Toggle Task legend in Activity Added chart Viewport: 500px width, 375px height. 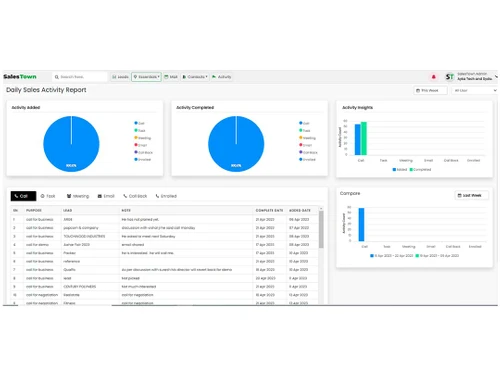[x=140, y=131]
